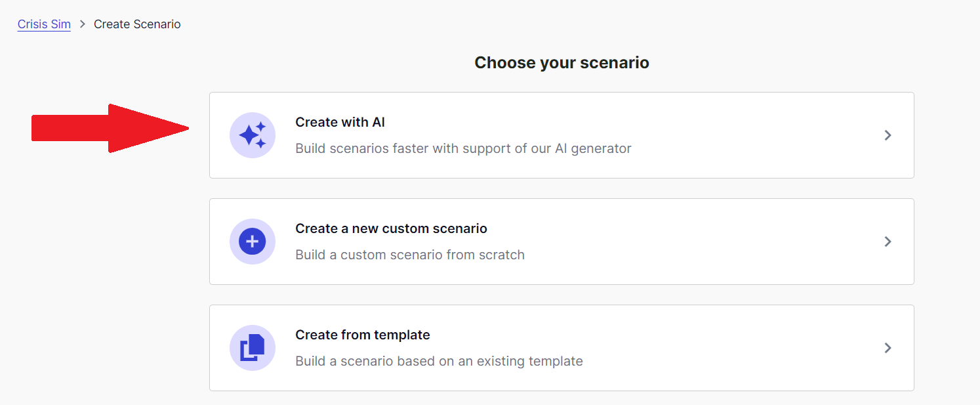Click the Create Scenario breadcrumb text

pyautogui.click(x=137, y=24)
